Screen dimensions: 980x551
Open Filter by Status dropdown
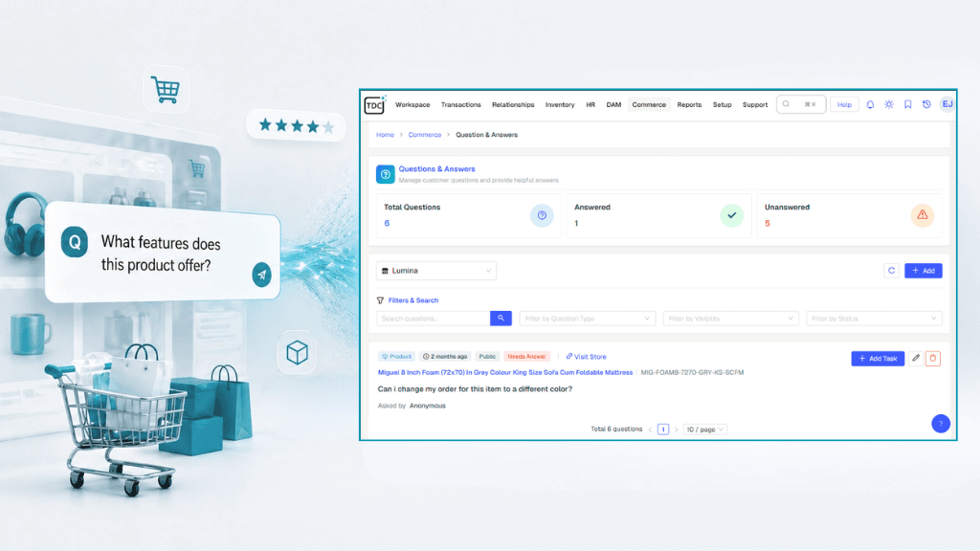(x=874, y=319)
